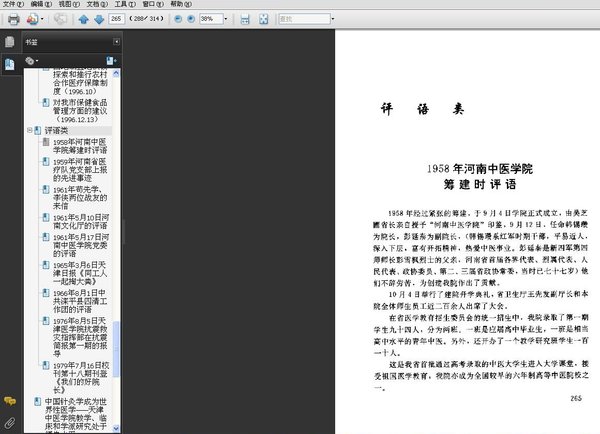This screenshot has height=434, width=600.
Task: Click the zoom in plus button
Action: pyautogui.click(x=191, y=19)
